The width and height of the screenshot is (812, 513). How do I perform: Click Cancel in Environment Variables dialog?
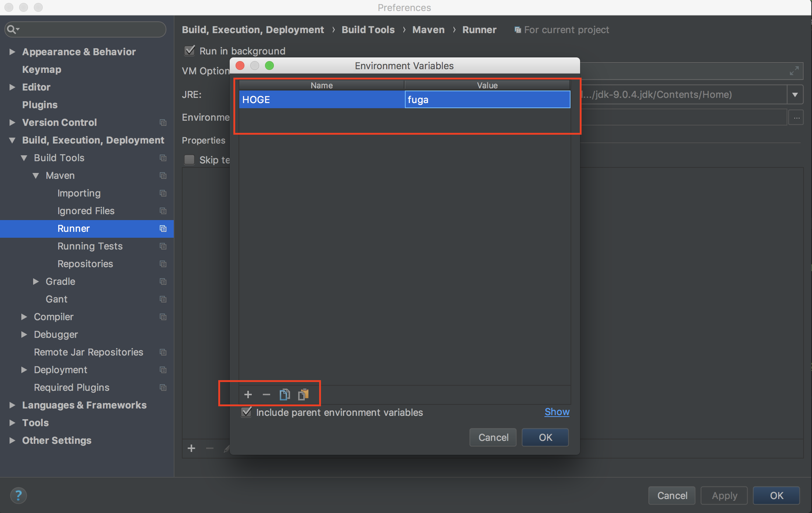pos(493,437)
